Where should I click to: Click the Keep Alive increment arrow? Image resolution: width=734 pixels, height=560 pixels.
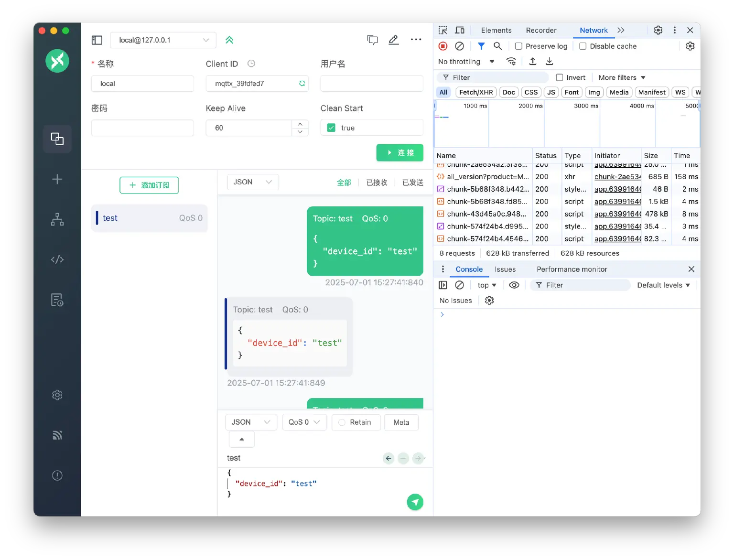pos(300,124)
